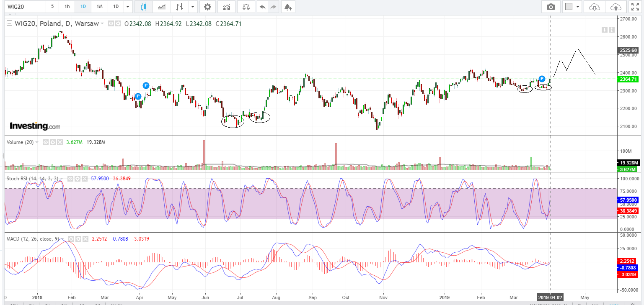The image size is (644, 305).
Task: Click the compare symbols scales icon
Action: [x=246, y=7]
